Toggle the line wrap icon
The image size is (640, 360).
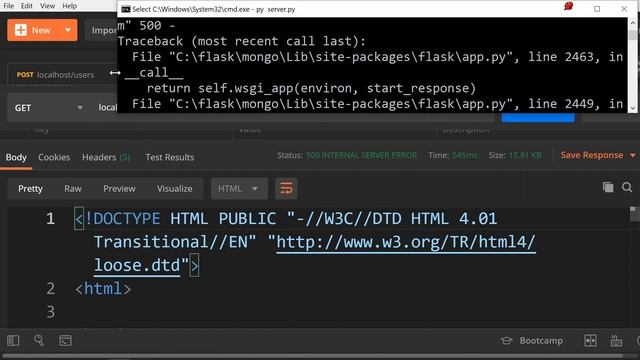[286, 189]
